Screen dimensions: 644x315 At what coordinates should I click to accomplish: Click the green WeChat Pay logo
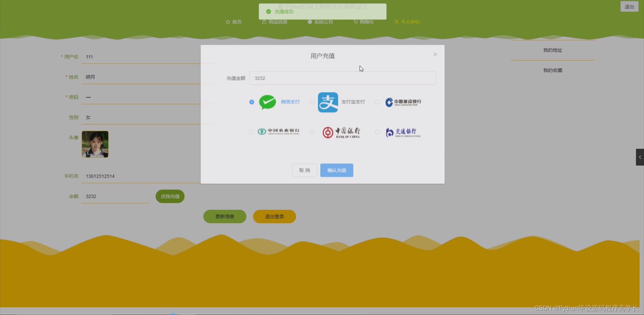pos(268,102)
